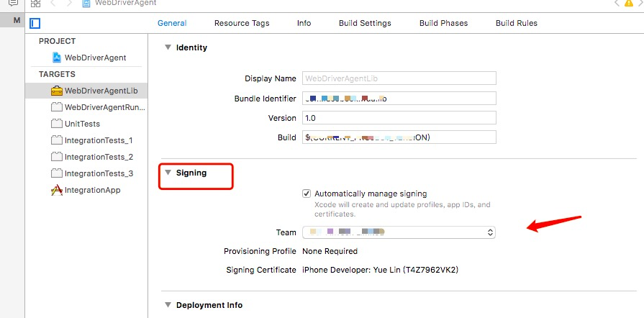644x318 pixels.
Task: Uncheck Automatically manage signing
Action: [x=307, y=194]
